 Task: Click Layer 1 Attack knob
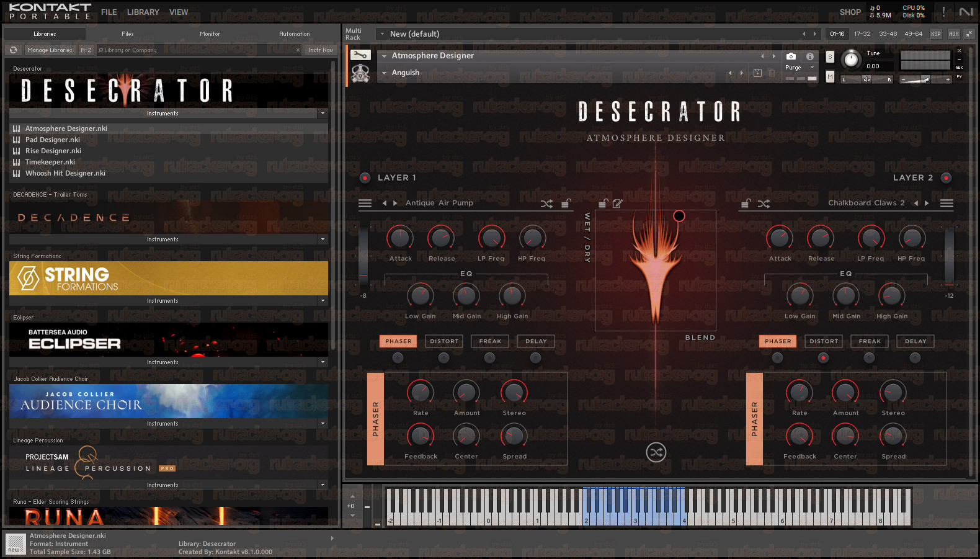(x=400, y=238)
